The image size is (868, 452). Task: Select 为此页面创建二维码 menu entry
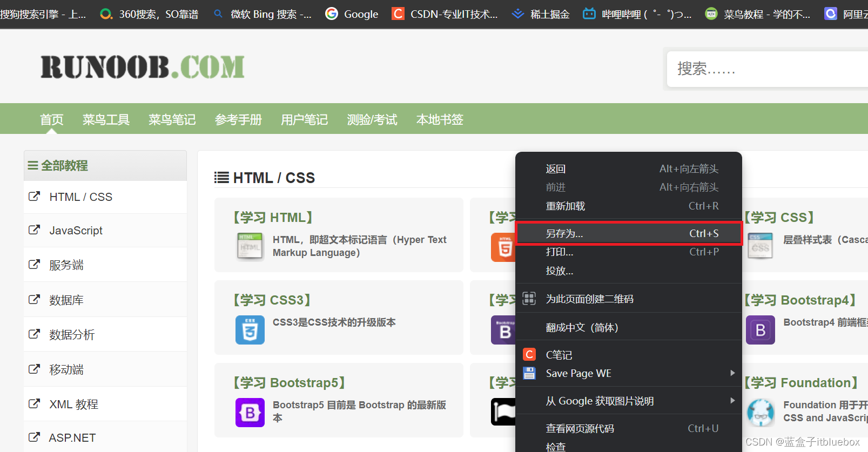pyautogui.click(x=629, y=299)
